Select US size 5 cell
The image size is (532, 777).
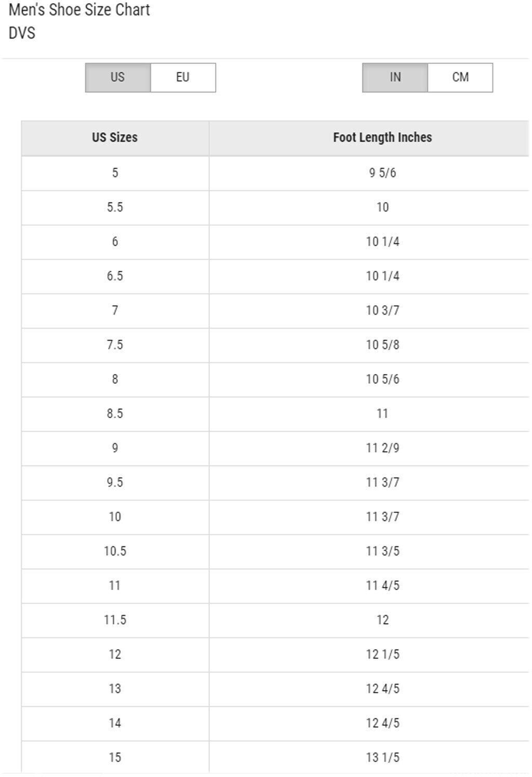point(115,172)
